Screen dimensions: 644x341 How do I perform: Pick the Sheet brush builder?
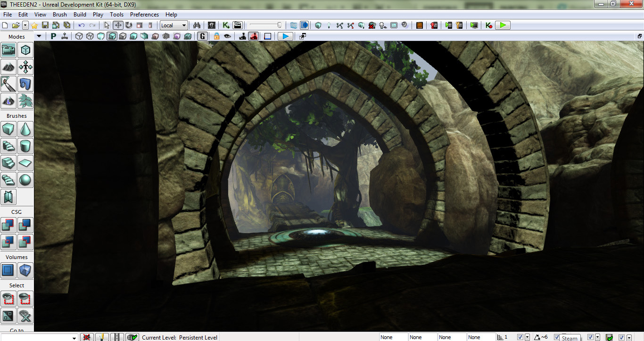[x=25, y=163]
